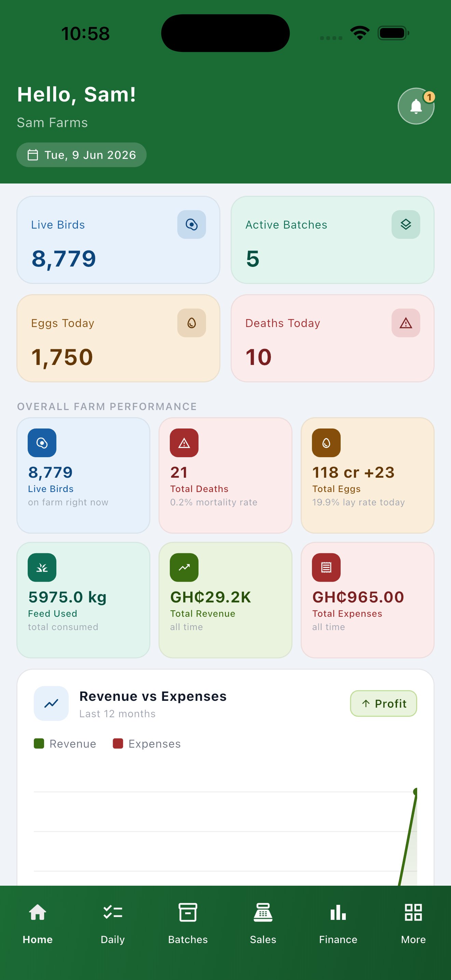Tap GH₵29.2K revenue value
Screen dimensions: 451x980
[x=211, y=597]
